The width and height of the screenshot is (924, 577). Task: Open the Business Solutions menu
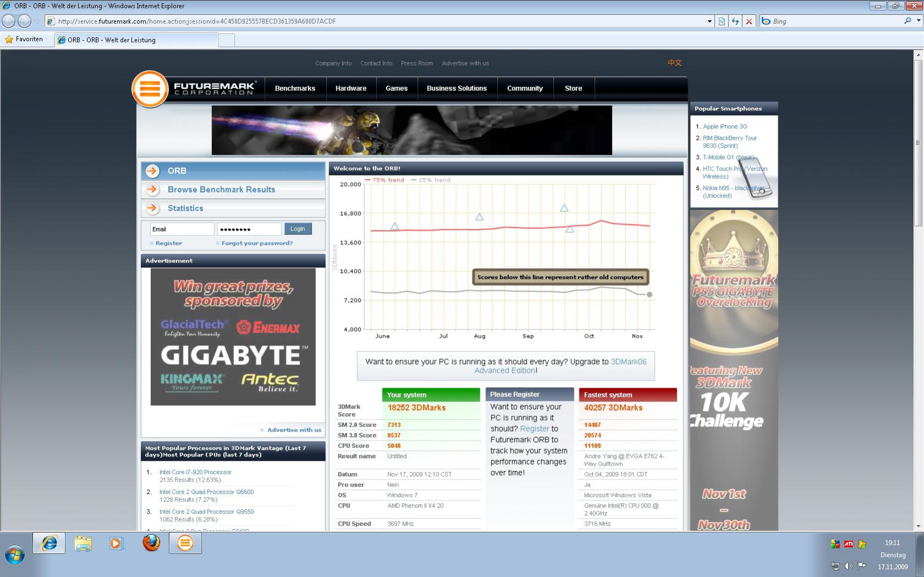click(457, 89)
